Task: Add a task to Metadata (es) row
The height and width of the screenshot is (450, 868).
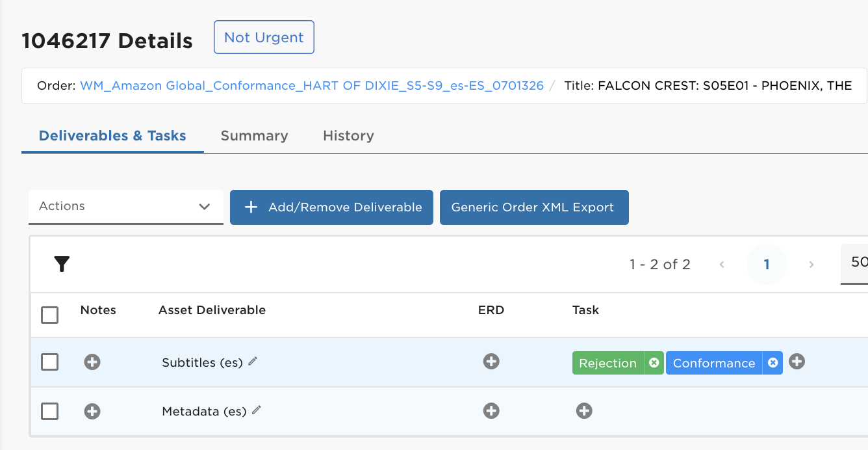Action: click(x=584, y=410)
